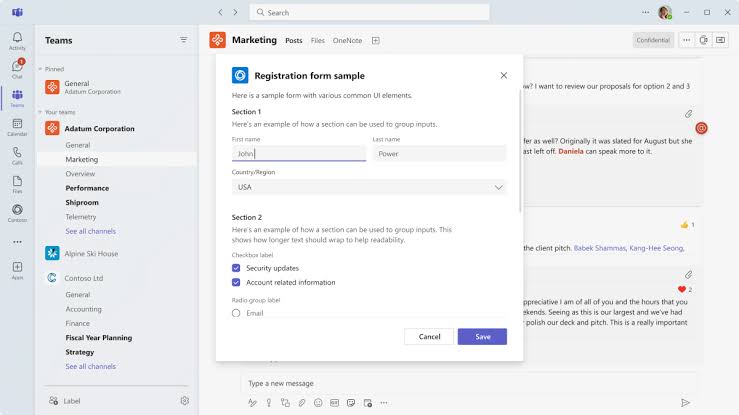
Task: Close the Registration form dialog
Action: [x=504, y=75]
